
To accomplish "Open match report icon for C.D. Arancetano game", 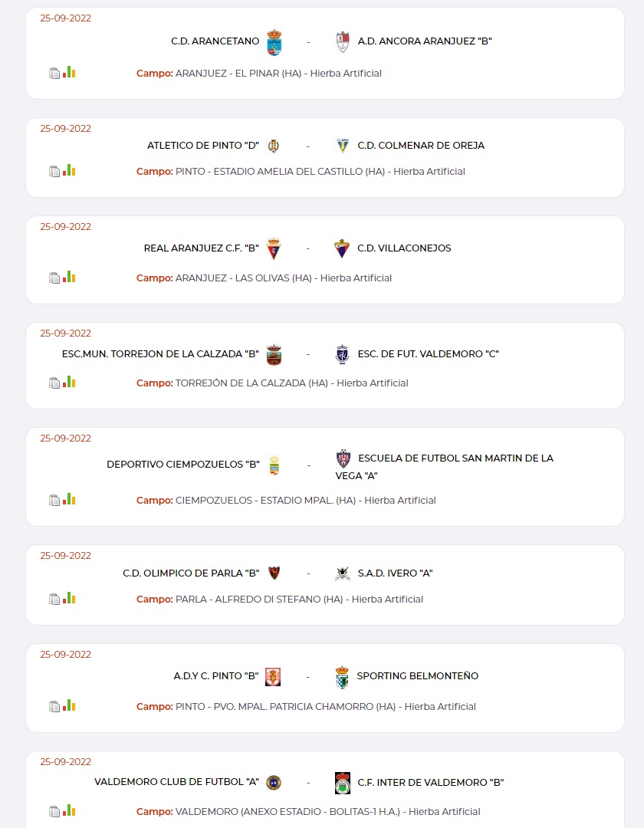I will tap(54, 74).
